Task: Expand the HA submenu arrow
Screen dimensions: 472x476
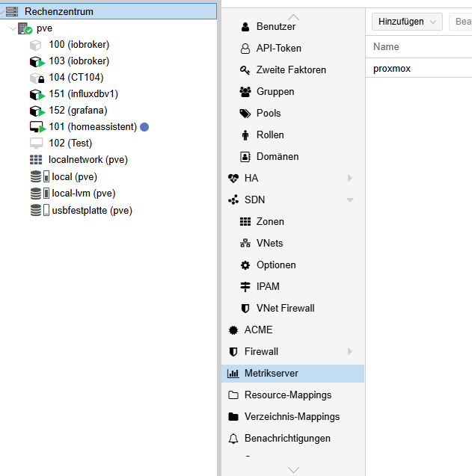Action: click(x=350, y=178)
